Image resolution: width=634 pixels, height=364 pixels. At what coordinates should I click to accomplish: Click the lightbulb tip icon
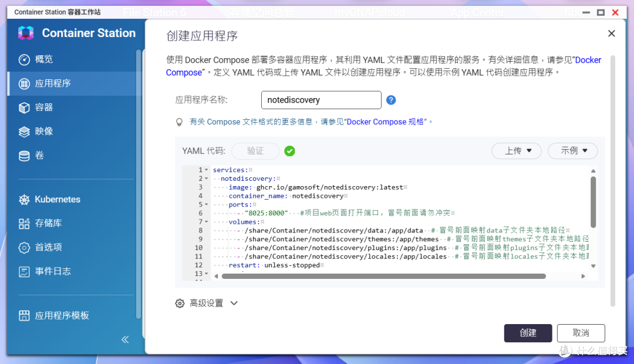coord(179,122)
